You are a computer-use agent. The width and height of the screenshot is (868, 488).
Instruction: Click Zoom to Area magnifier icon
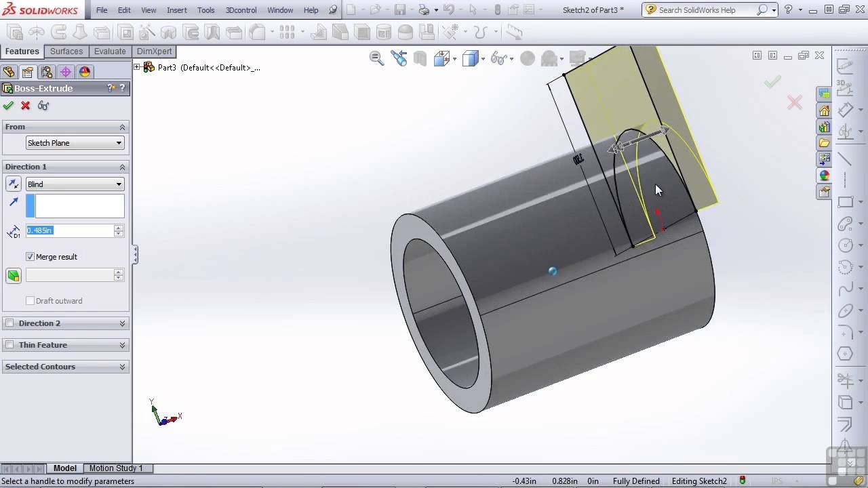coord(377,58)
